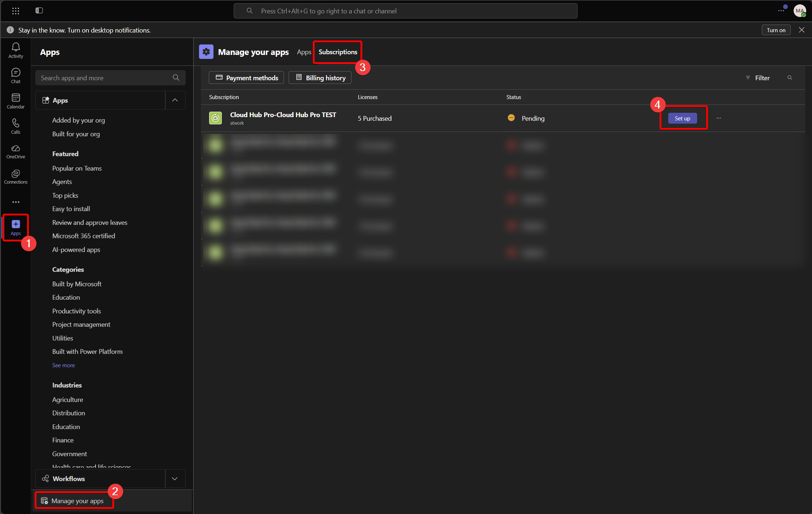Open Viva Connections in the rail

pyautogui.click(x=16, y=177)
